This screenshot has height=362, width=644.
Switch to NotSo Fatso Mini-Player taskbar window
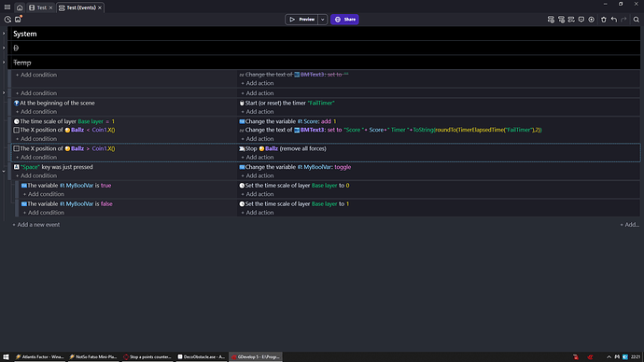pos(92,357)
